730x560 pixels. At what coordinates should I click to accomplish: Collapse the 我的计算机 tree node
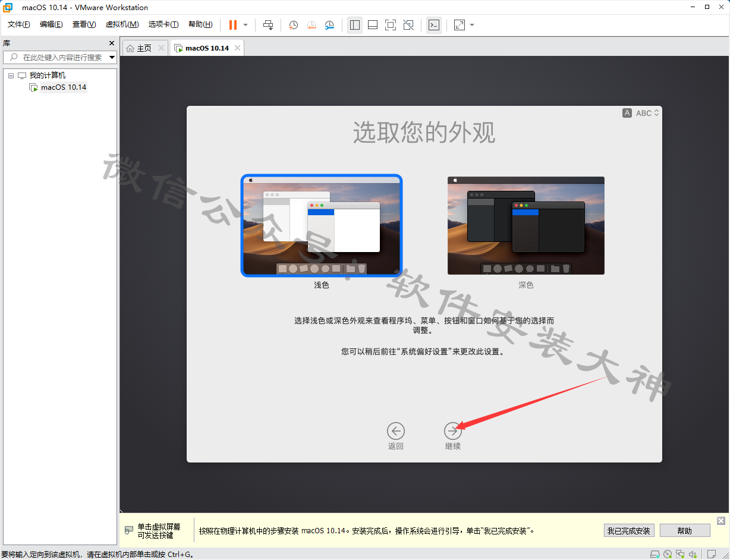point(11,75)
